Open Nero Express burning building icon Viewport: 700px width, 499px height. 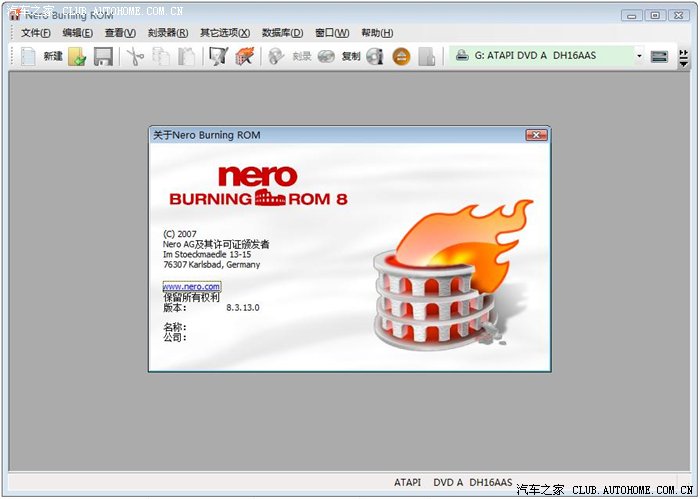244,57
